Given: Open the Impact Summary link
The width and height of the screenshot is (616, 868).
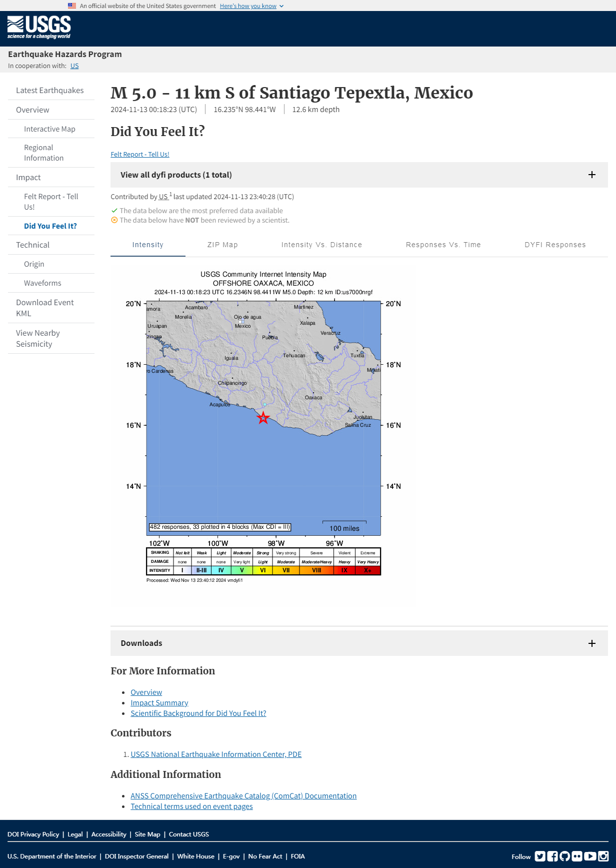Looking at the screenshot, I should coord(159,703).
